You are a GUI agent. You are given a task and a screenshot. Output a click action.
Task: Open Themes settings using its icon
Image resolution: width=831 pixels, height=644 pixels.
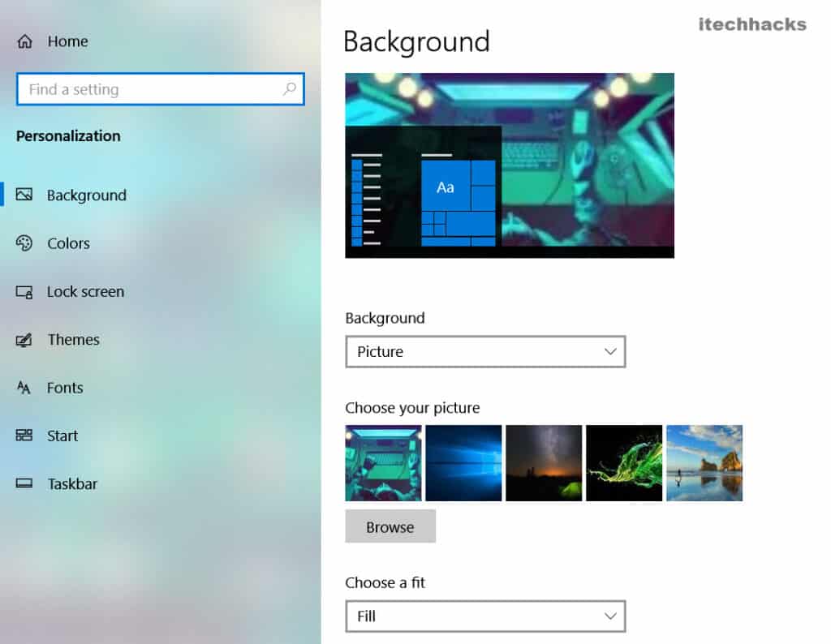point(26,340)
